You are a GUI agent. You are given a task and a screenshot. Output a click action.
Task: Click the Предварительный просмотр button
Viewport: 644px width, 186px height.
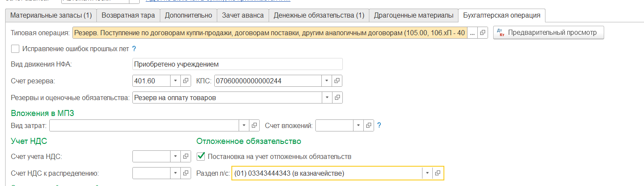[549, 33]
